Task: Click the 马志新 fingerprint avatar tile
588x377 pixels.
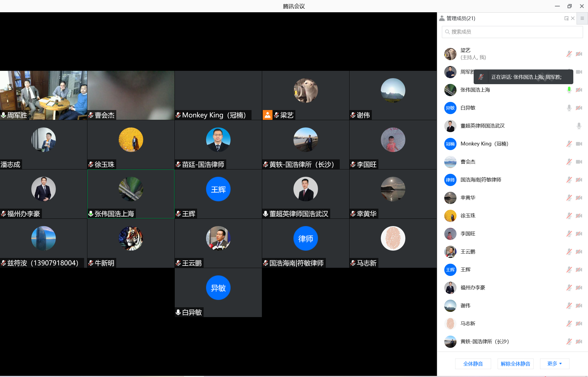Action: (393, 238)
